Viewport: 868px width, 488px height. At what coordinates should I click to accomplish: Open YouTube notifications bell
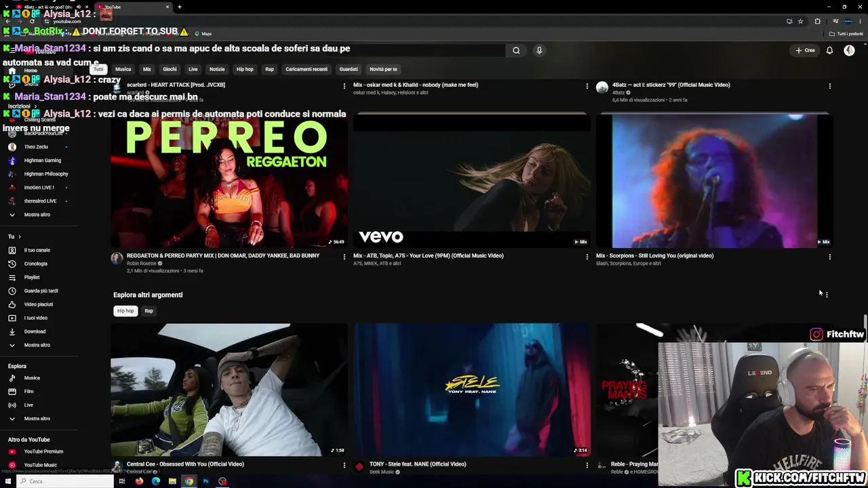(829, 50)
